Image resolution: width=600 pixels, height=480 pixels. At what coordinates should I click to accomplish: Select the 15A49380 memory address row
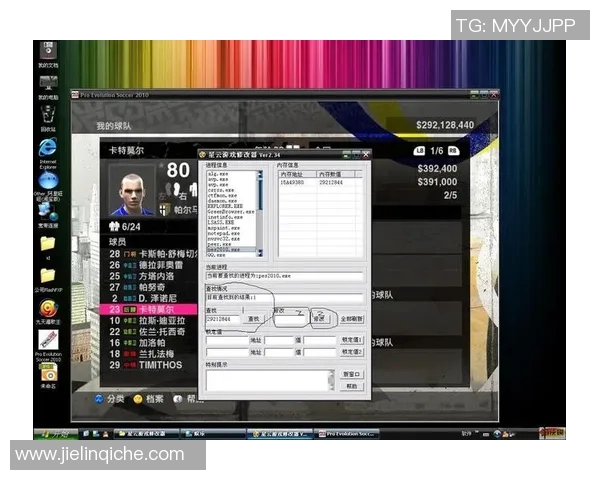(292, 183)
